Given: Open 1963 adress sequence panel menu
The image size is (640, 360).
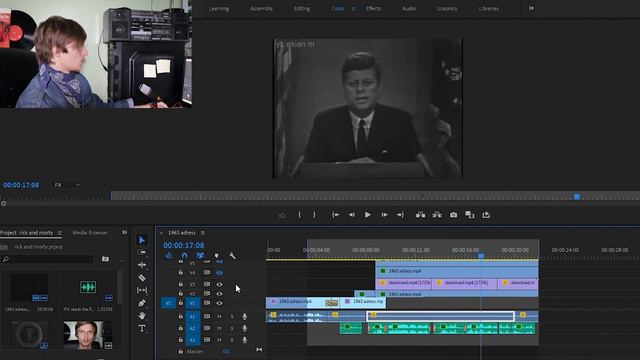Looking at the screenshot, I should pyautogui.click(x=202, y=233).
